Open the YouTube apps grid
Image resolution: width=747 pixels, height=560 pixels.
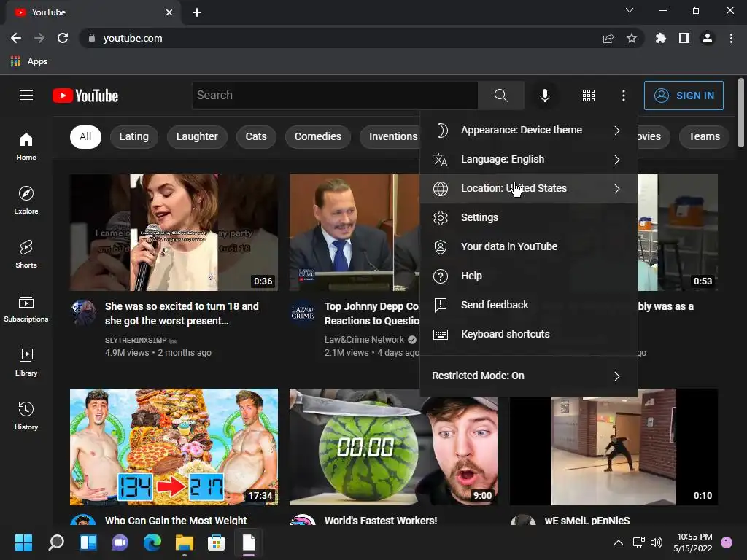point(589,96)
